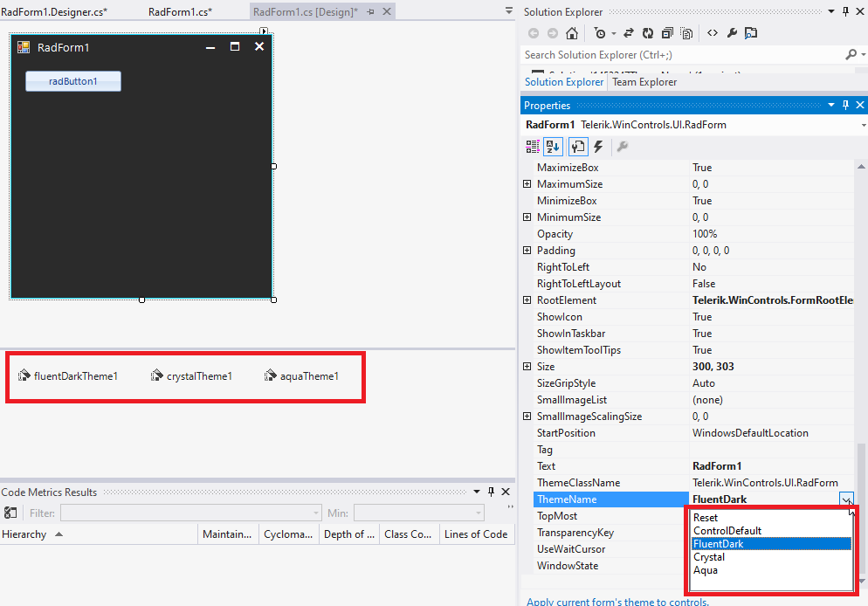Click Apply current form's theme to controls link
Viewport: 868px width, 606px height.
(x=617, y=601)
